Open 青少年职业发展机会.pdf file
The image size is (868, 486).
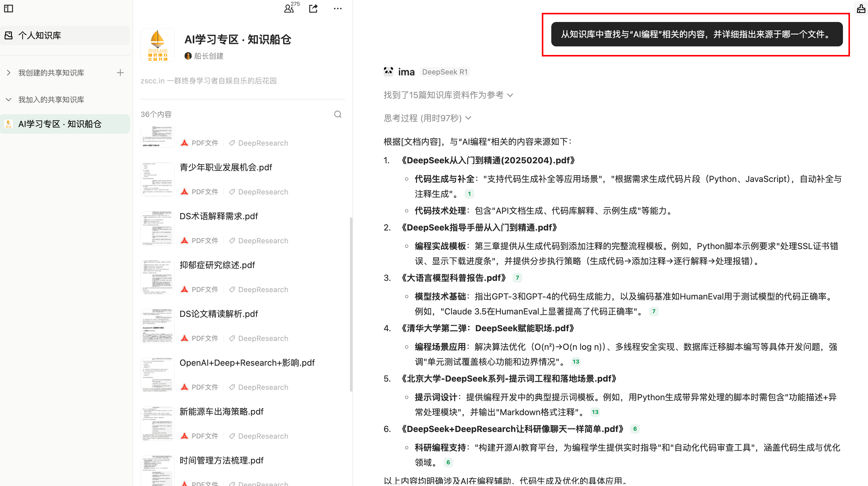click(x=225, y=167)
